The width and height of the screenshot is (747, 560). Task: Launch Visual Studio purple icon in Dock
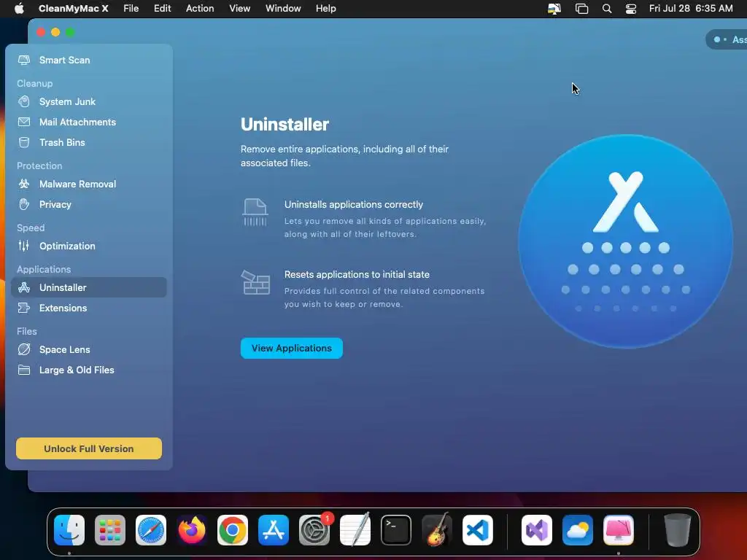[537, 530]
